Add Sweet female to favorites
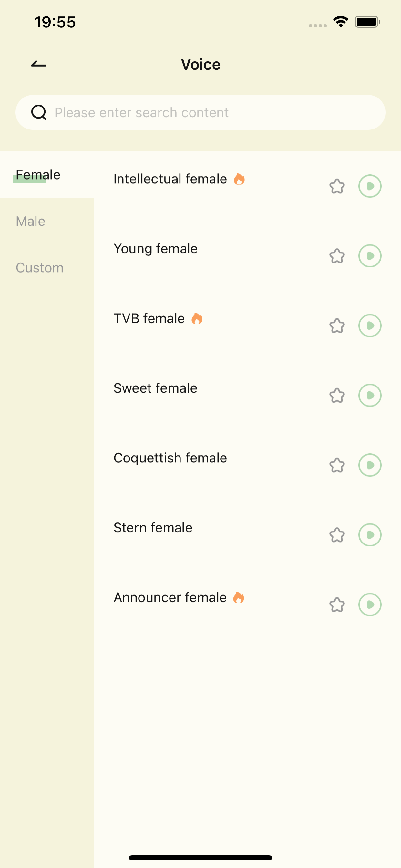The width and height of the screenshot is (401, 868). coord(337,396)
